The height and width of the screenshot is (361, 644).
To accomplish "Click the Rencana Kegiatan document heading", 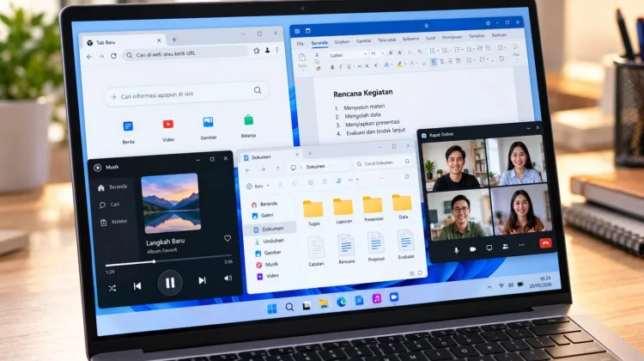I will 362,94.
